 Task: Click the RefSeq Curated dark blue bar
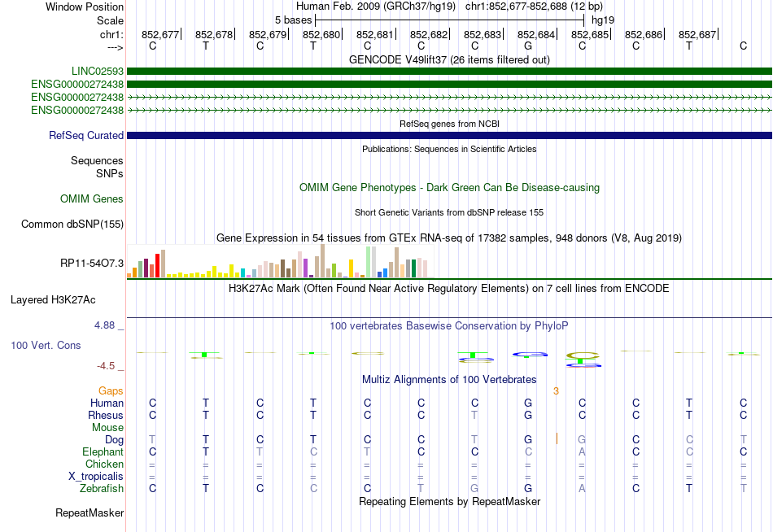(449, 136)
